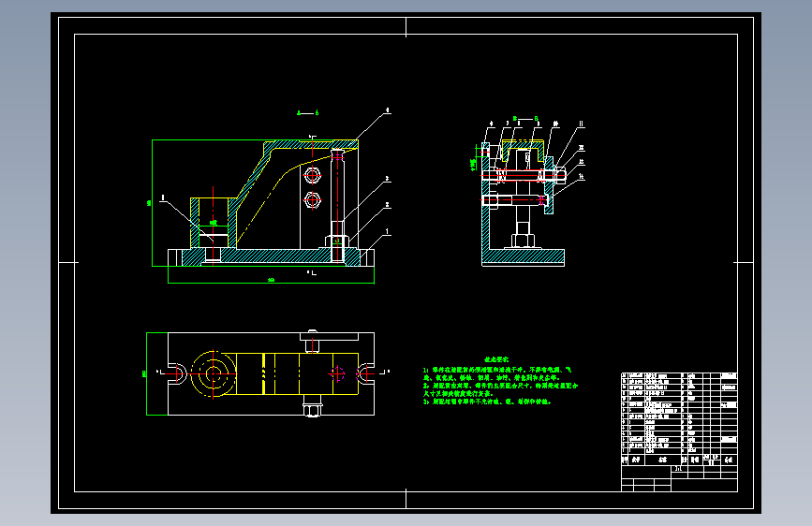
Task: Click the parts list table rows
Action: point(679,414)
